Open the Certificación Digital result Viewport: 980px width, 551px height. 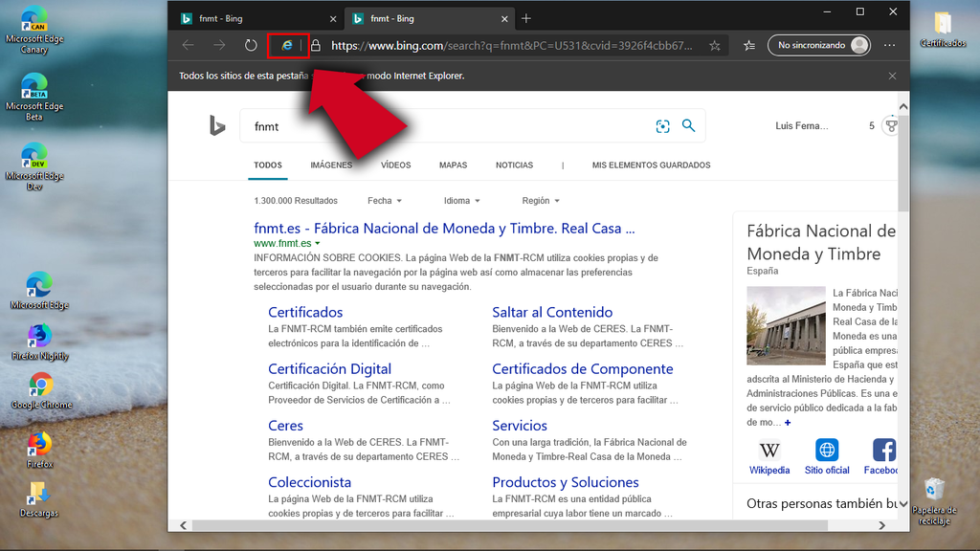(329, 368)
